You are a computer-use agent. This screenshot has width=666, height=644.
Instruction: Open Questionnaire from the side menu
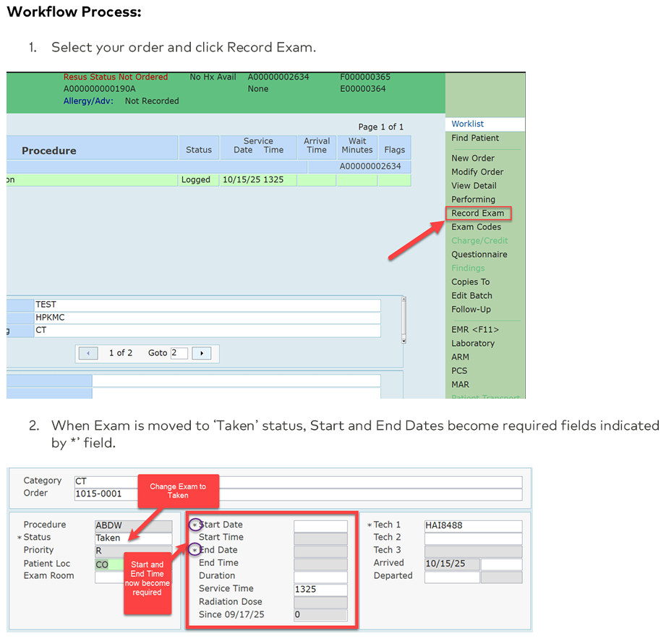(x=479, y=255)
